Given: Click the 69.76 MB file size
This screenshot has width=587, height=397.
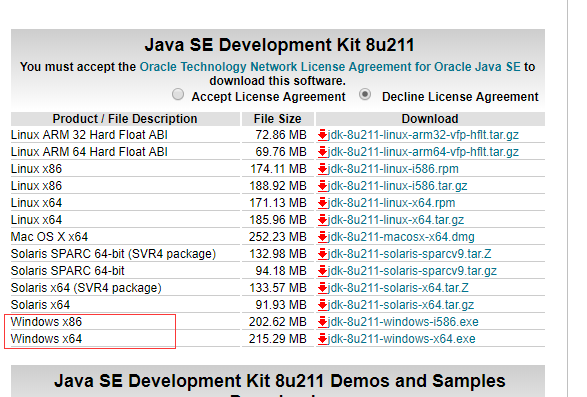Looking at the screenshot, I should (x=281, y=152).
